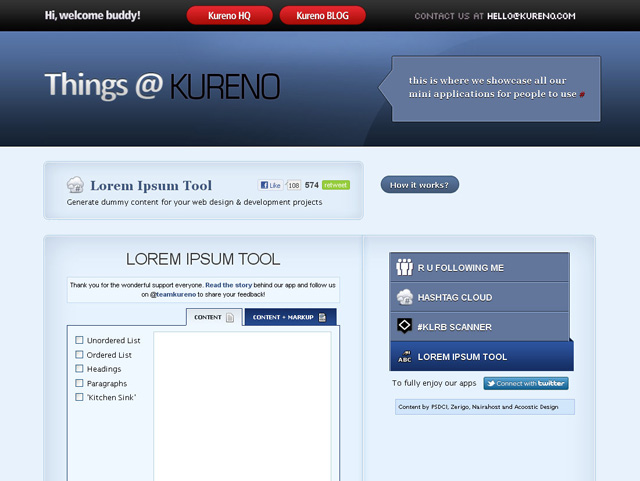The height and width of the screenshot is (481, 640).
Task: Switch to the Content tab
Action: (214, 317)
